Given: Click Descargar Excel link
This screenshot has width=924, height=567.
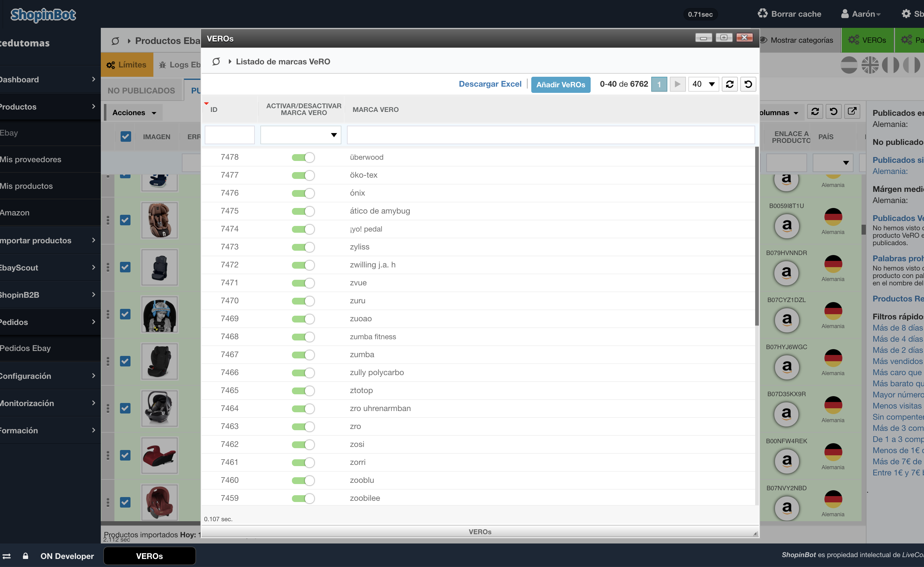Looking at the screenshot, I should pos(490,84).
